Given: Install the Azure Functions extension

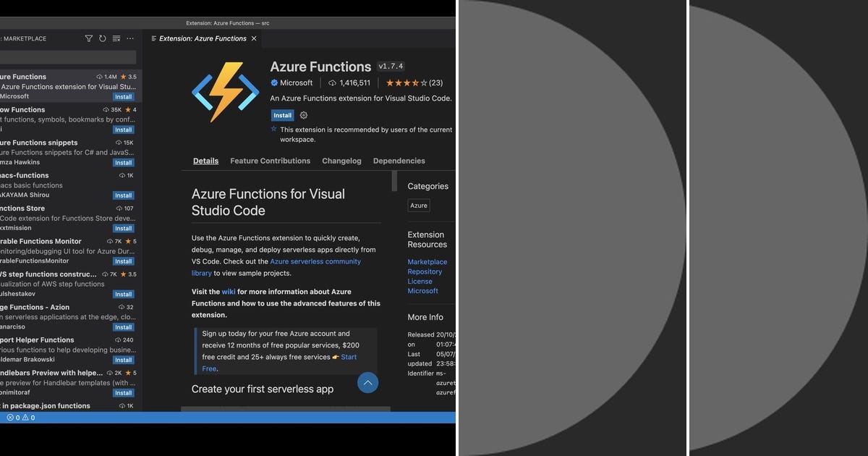Looking at the screenshot, I should pyautogui.click(x=282, y=115).
